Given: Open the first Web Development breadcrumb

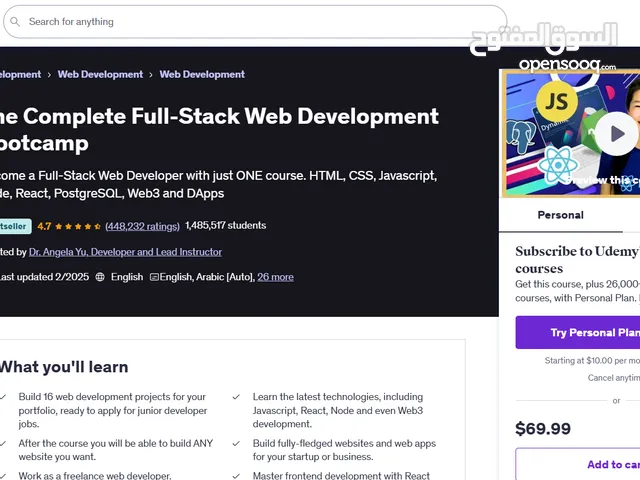Looking at the screenshot, I should coord(100,74).
